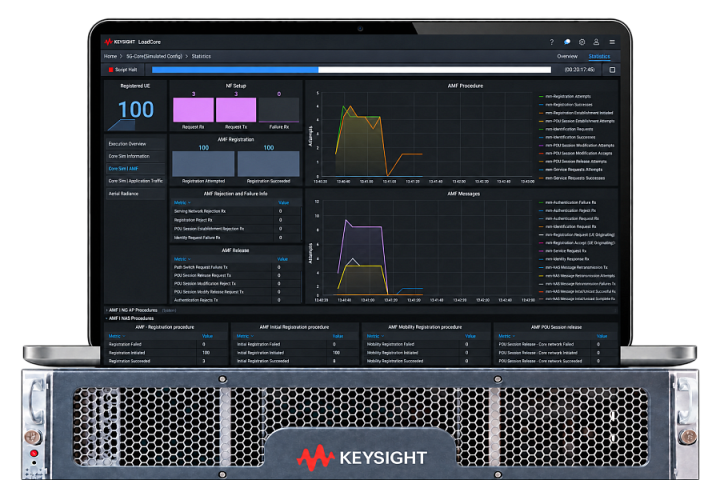Select Aerial Radiance in the sidebar

click(135, 193)
